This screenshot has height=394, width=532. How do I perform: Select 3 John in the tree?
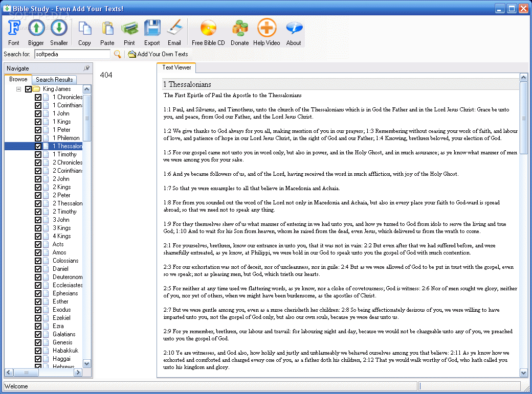[x=61, y=220]
